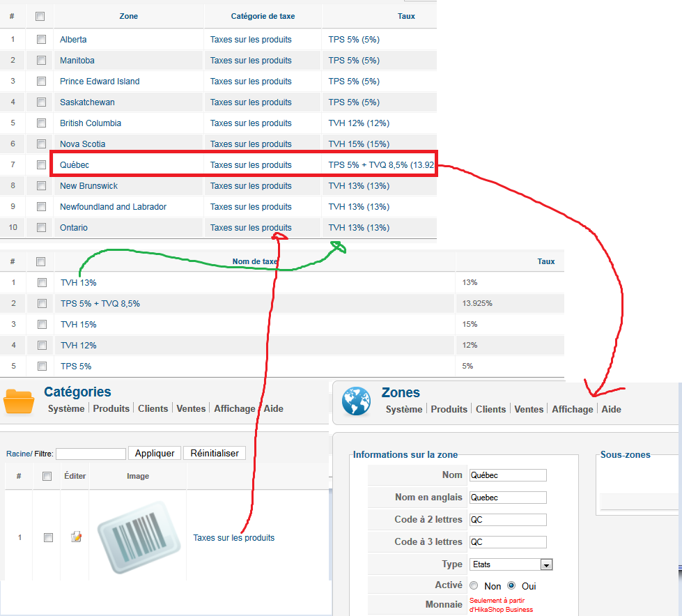Tick the TPS 5% tax row checkbox
This screenshot has height=616, width=682.
point(42,367)
